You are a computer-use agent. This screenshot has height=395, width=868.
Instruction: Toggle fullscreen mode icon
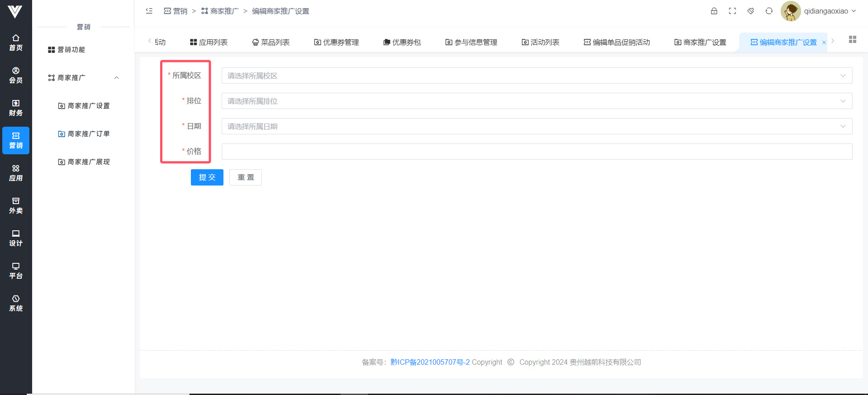pos(732,11)
